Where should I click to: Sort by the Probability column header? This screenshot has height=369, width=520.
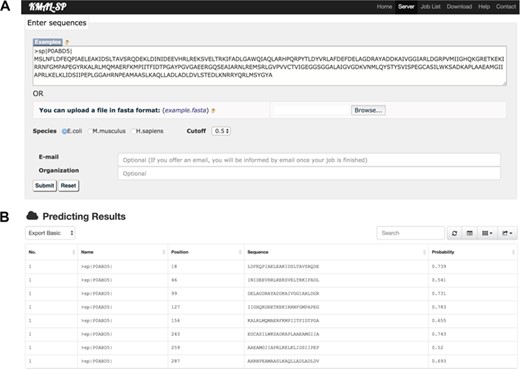(473, 252)
